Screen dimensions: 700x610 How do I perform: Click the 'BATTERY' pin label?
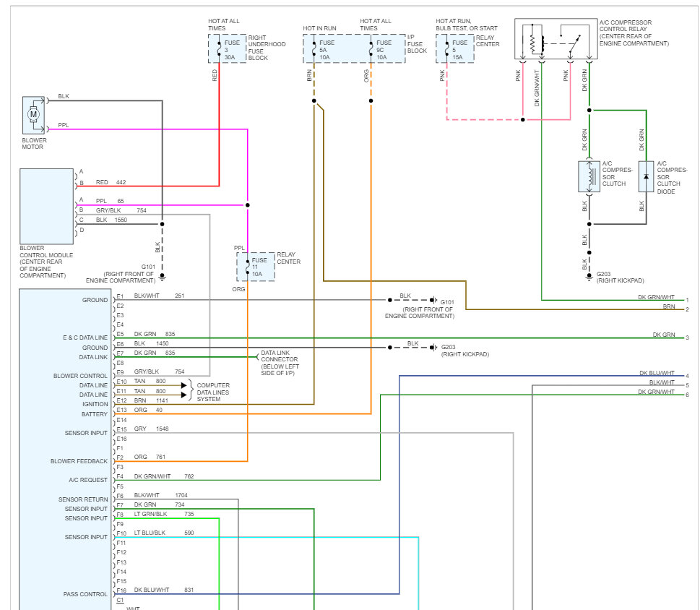coord(95,414)
